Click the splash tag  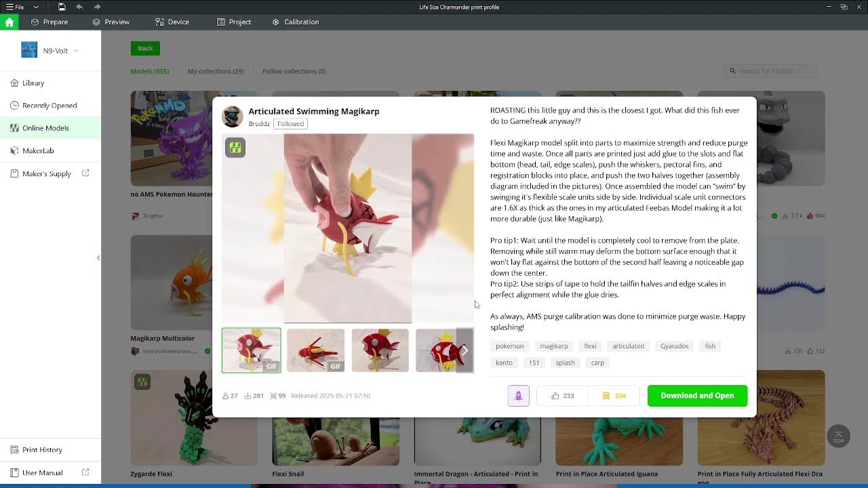566,363
